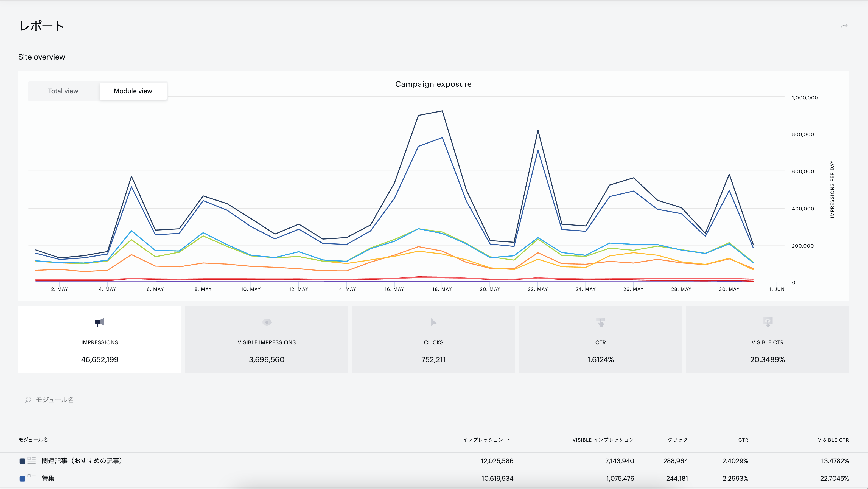This screenshot has width=868, height=489.
Task: Click the cursor arrow icon above Clicks
Action: pos(433,322)
